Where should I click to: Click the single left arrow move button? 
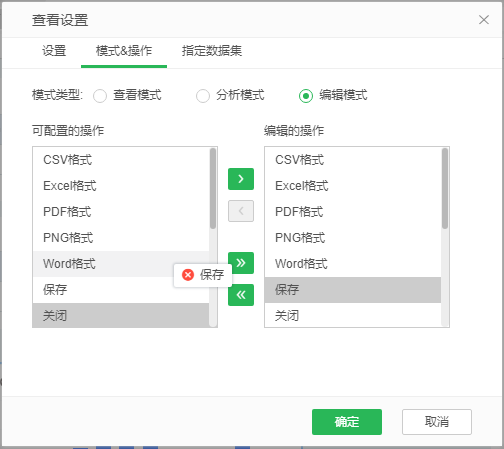(241, 211)
